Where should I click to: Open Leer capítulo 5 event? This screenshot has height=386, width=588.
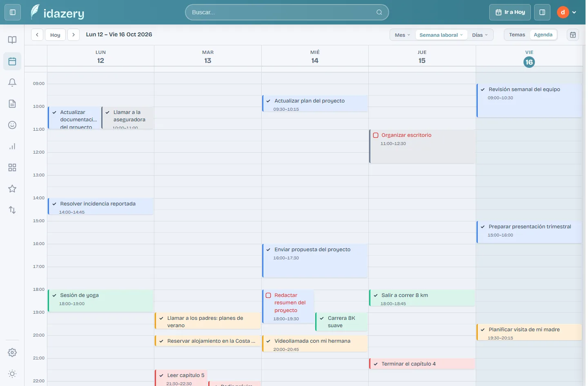point(181,378)
